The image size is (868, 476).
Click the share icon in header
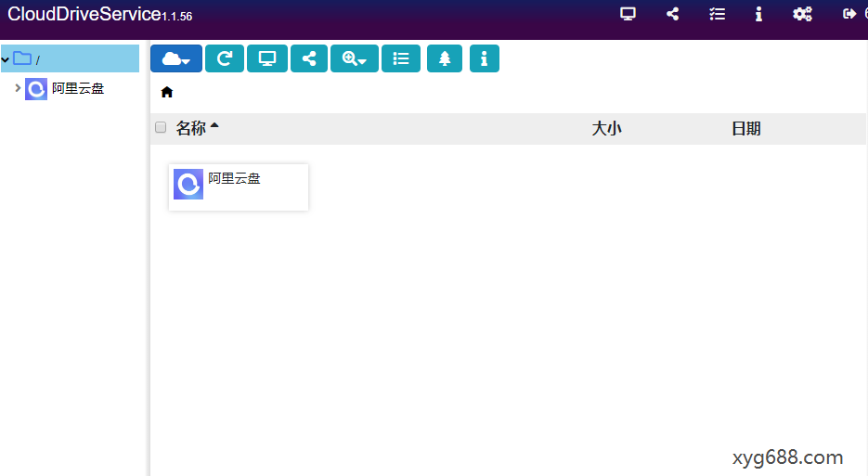click(x=673, y=14)
